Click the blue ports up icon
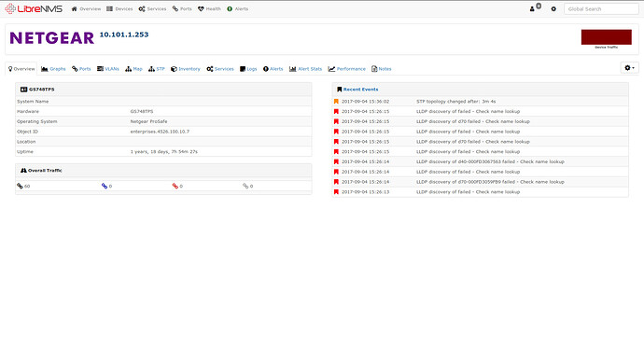 105,186
